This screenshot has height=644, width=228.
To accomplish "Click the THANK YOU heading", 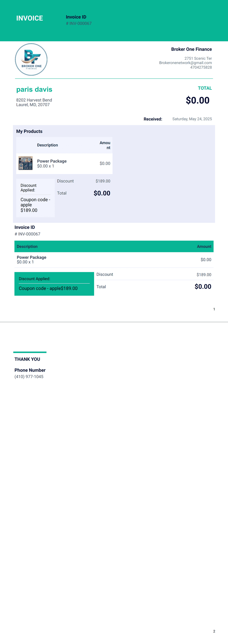I will point(27,359).
